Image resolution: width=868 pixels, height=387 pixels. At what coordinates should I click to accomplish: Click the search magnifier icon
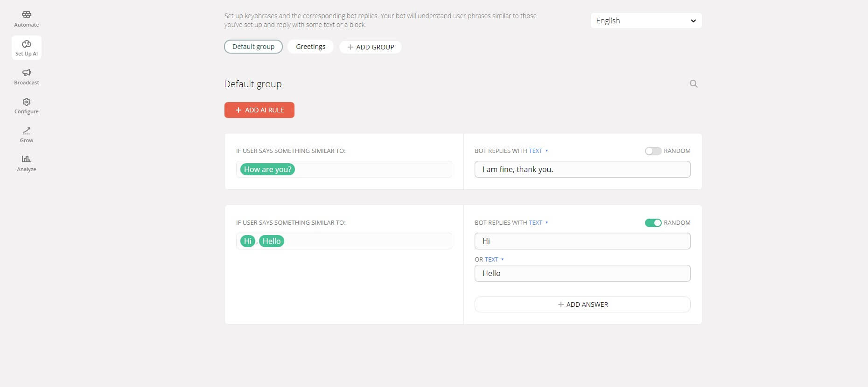click(693, 84)
